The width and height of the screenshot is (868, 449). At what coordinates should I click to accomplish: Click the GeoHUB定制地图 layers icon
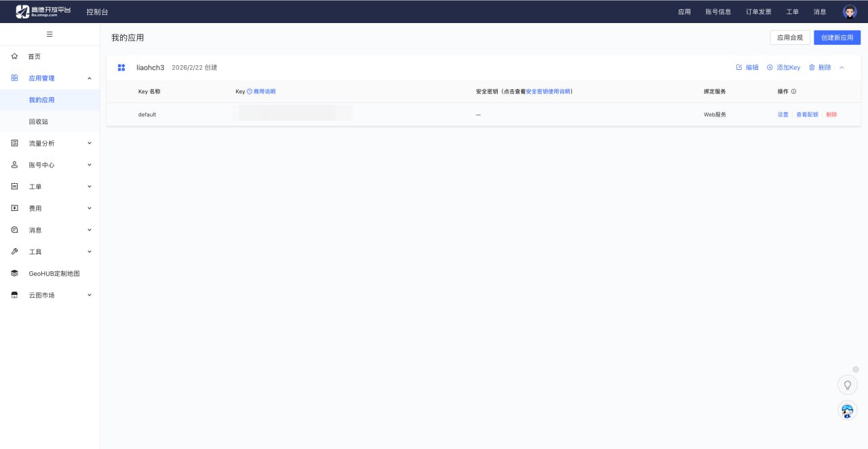coord(14,273)
